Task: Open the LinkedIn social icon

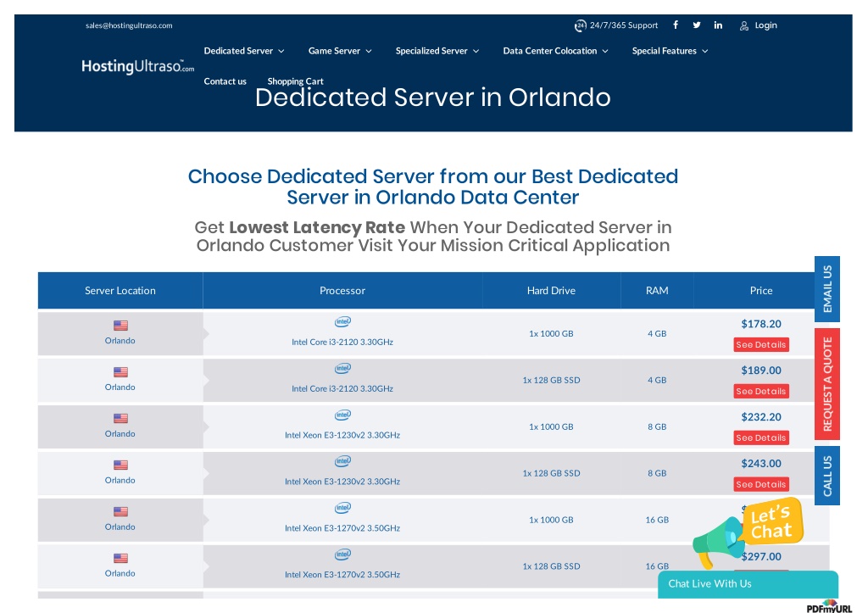Action: pos(718,25)
